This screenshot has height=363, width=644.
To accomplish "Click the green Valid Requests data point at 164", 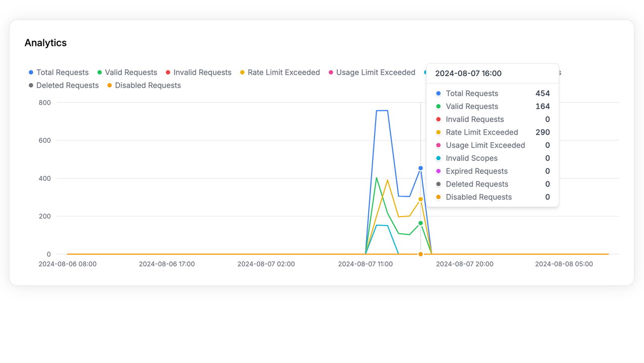I will coord(420,223).
